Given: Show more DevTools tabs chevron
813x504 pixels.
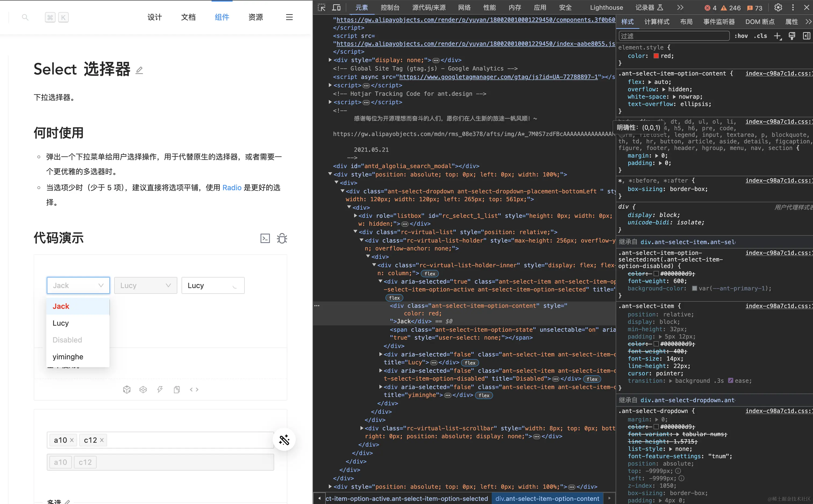Looking at the screenshot, I should [680, 7].
